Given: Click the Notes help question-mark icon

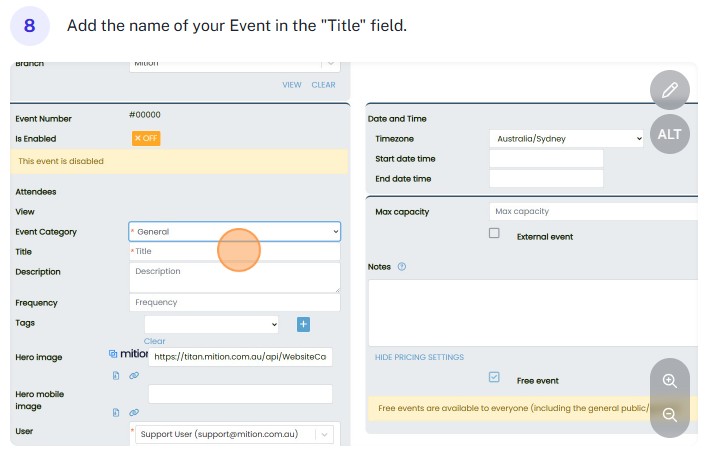Looking at the screenshot, I should coord(402,267).
